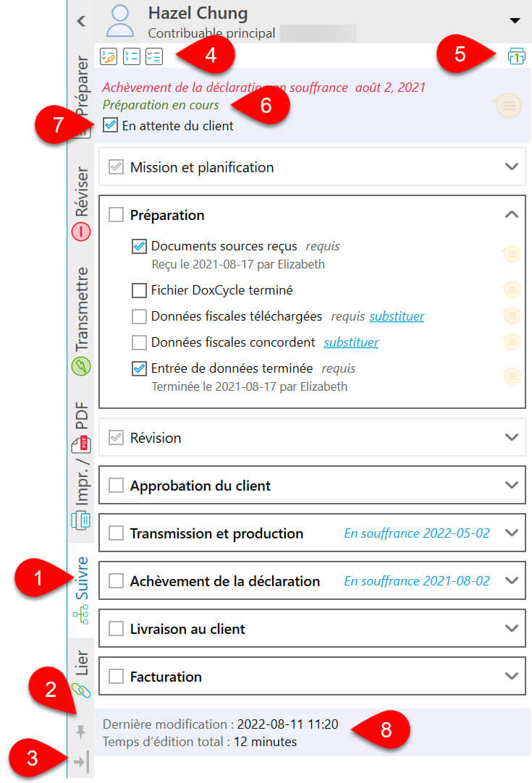The height and width of the screenshot is (783, 532).
Task: Check Données fiscales téléchargées
Action: (139, 316)
